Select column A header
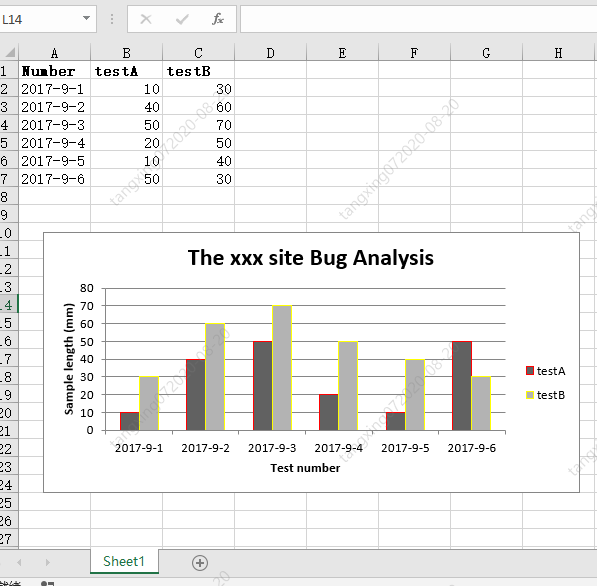 (54, 53)
